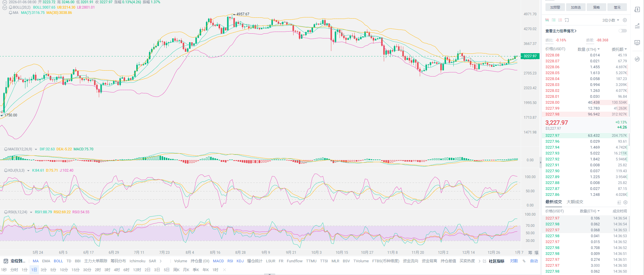This screenshot has height=275, width=644.
Task: Click calendar icon next to 定位到
Action: coord(6,261)
